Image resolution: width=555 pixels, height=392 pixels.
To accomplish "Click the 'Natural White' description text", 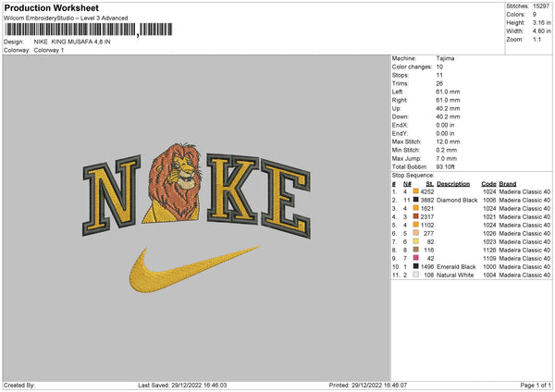I will tap(455, 275).
